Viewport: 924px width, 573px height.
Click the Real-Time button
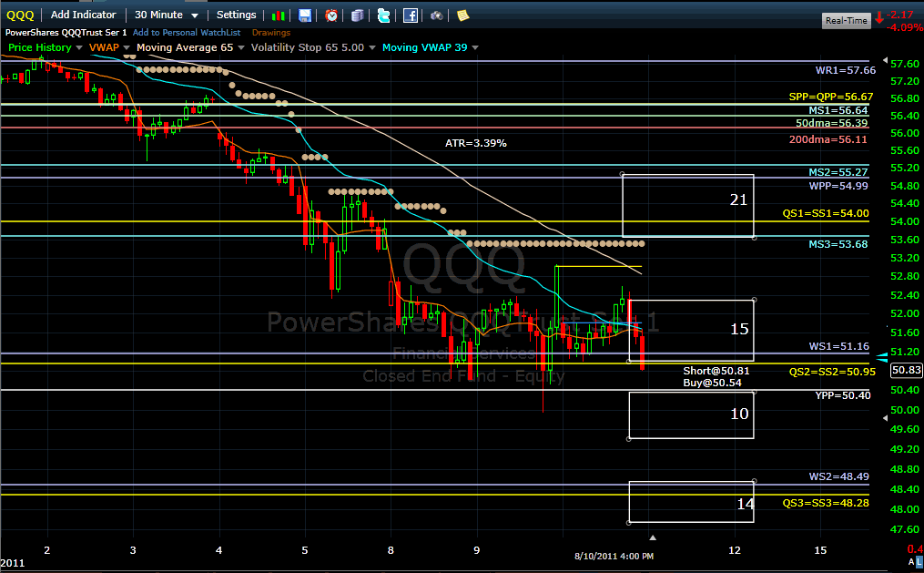tap(847, 21)
